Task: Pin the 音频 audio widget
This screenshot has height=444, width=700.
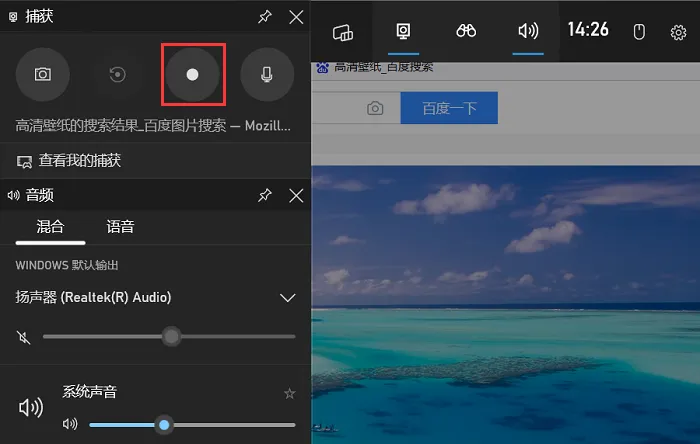Action: tap(265, 195)
